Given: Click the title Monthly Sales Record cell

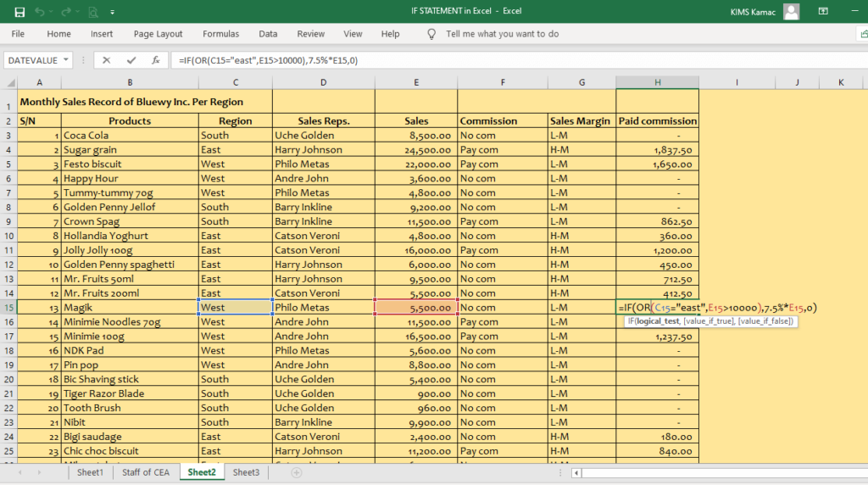Looking at the screenshot, I should pyautogui.click(x=145, y=102).
